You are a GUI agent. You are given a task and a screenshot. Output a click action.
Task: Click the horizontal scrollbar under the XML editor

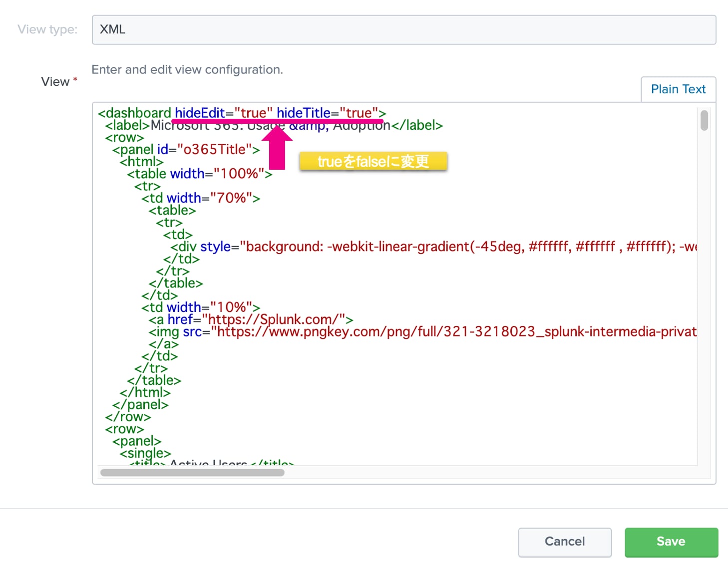192,472
